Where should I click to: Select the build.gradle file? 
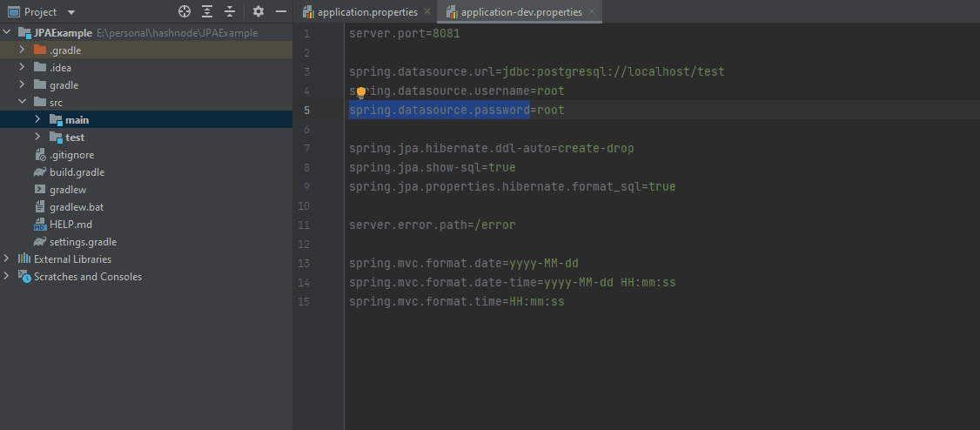coord(77,172)
